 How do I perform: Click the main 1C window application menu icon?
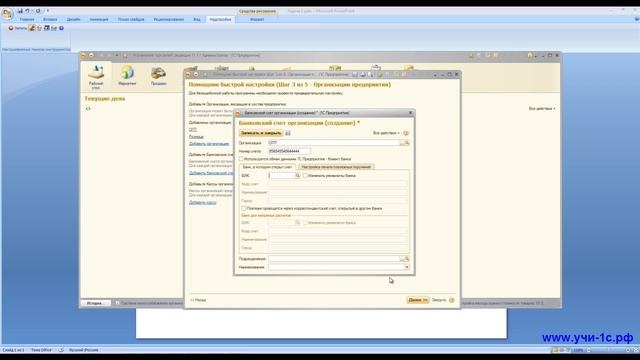point(84,56)
